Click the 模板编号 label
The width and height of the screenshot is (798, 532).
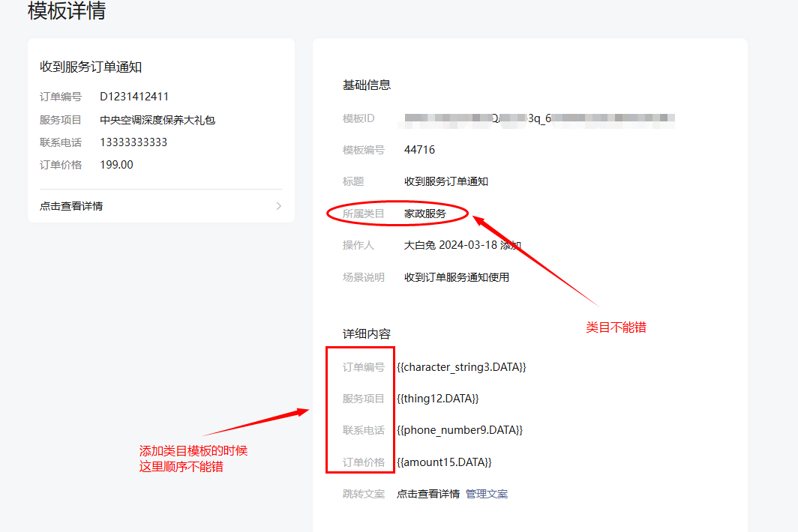363,150
